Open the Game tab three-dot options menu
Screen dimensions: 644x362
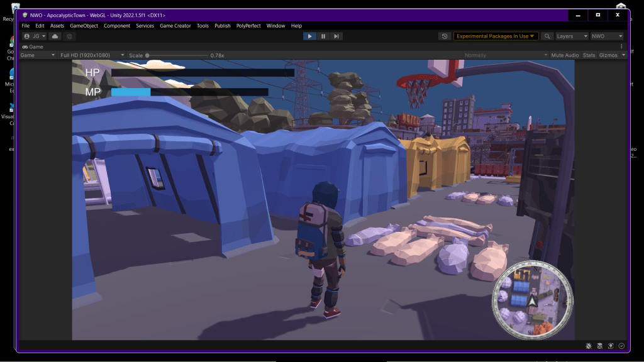tap(621, 47)
